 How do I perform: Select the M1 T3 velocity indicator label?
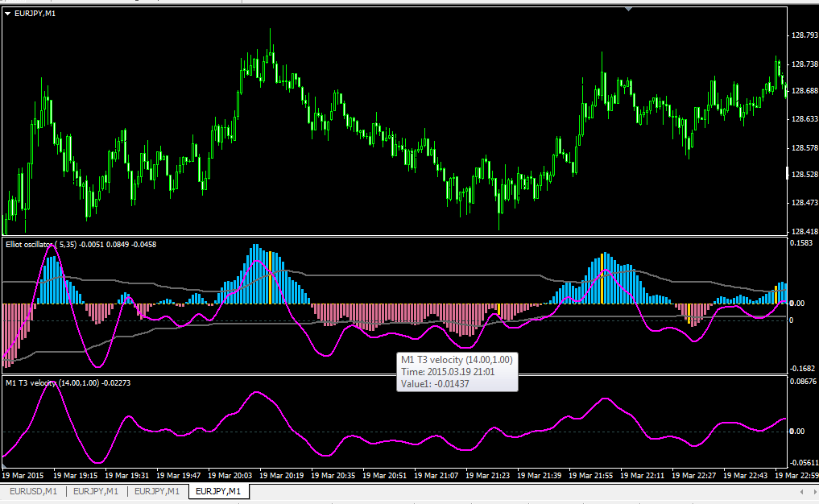coord(68,383)
